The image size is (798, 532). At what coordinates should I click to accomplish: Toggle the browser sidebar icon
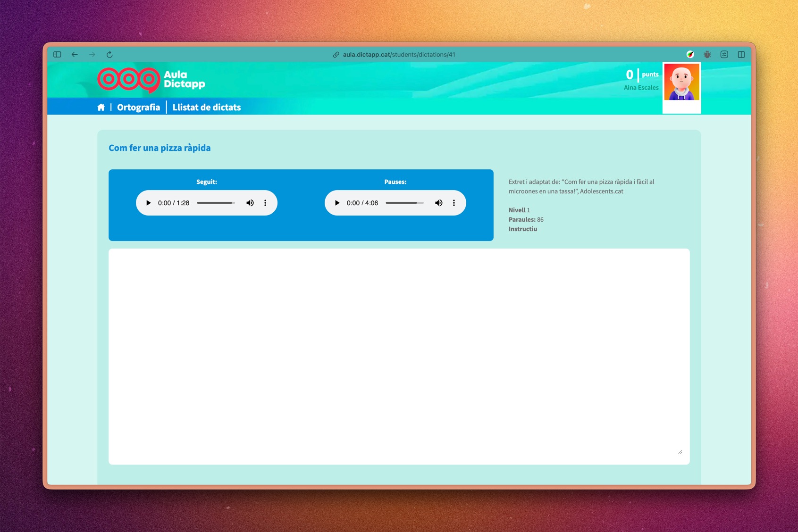pyautogui.click(x=57, y=54)
